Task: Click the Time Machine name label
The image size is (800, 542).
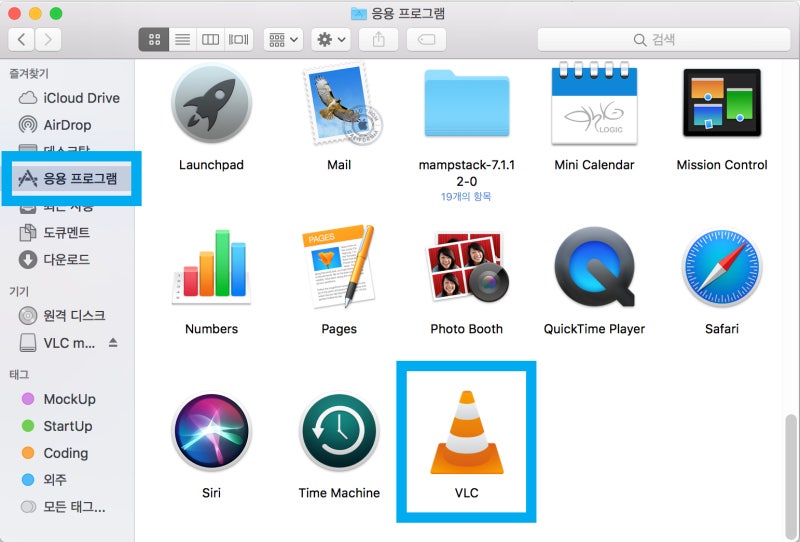Action: (339, 493)
